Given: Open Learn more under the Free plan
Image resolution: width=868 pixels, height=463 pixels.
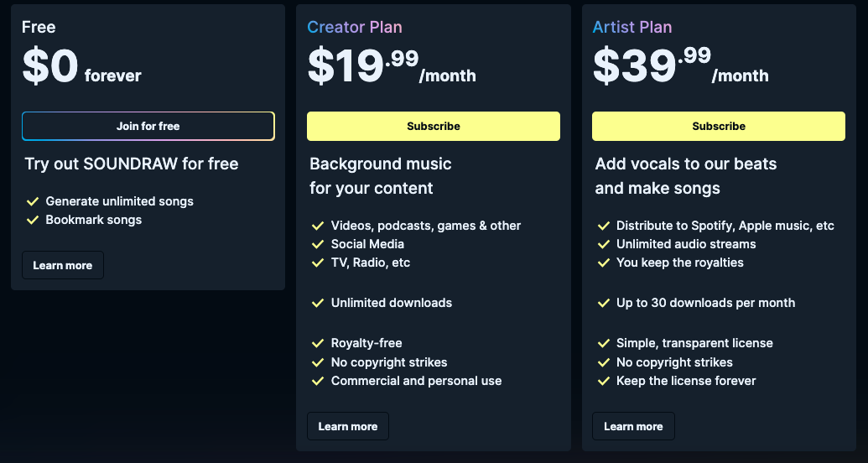Looking at the screenshot, I should click(x=63, y=266).
